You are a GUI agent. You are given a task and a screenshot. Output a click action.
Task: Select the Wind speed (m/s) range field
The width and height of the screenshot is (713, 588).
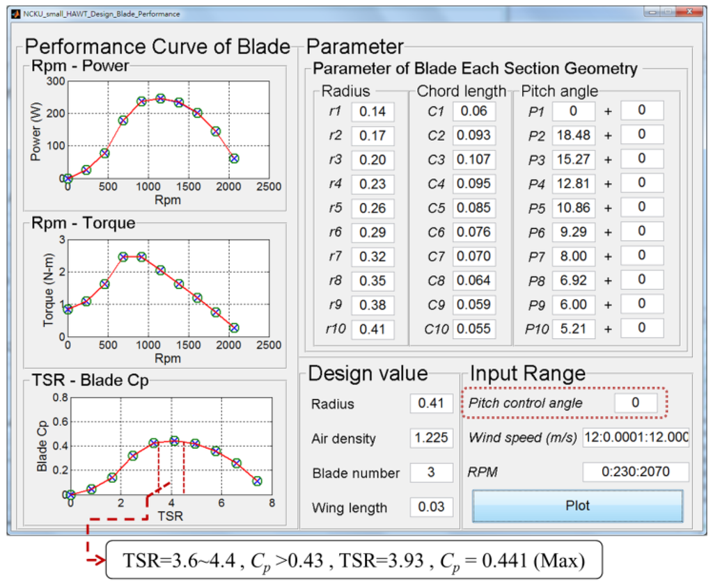pos(636,438)
